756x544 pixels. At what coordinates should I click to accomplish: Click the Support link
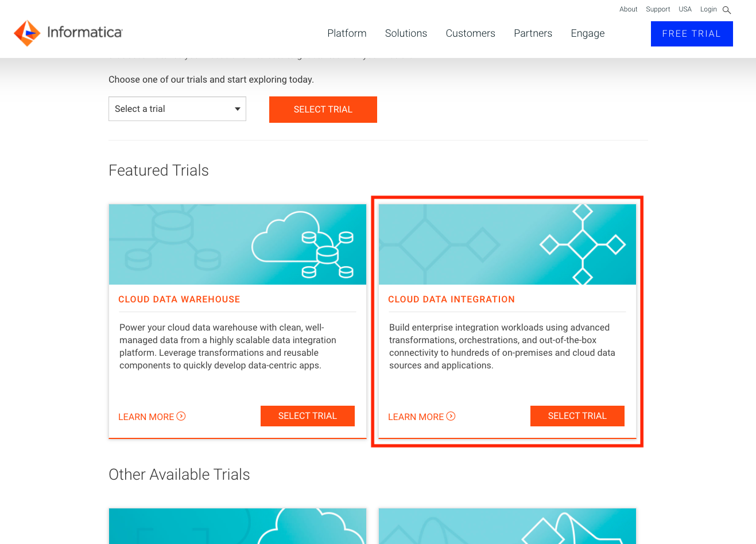[x=657, y=9]
